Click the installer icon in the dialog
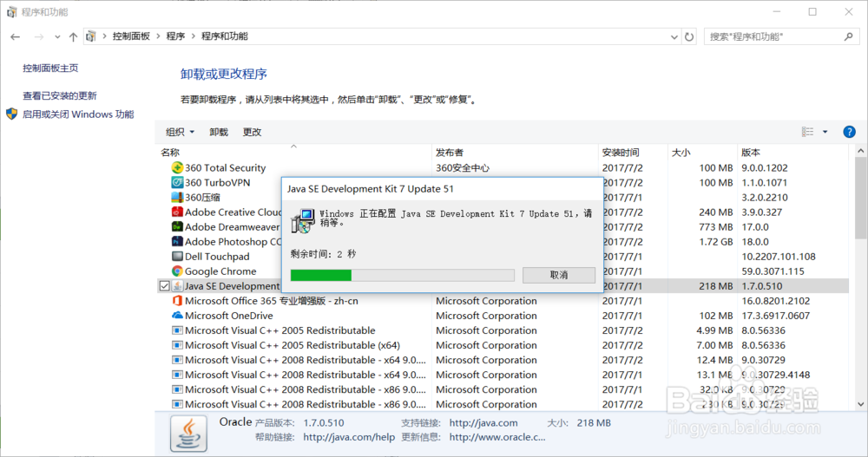Viewport: 868px width, 457px height. coord(303,221)
